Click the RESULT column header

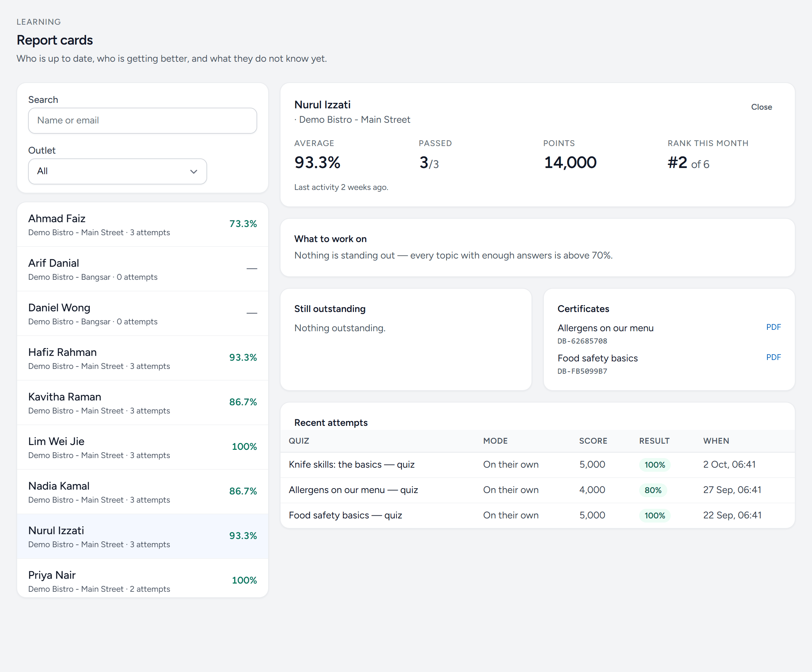pos(654,441)
